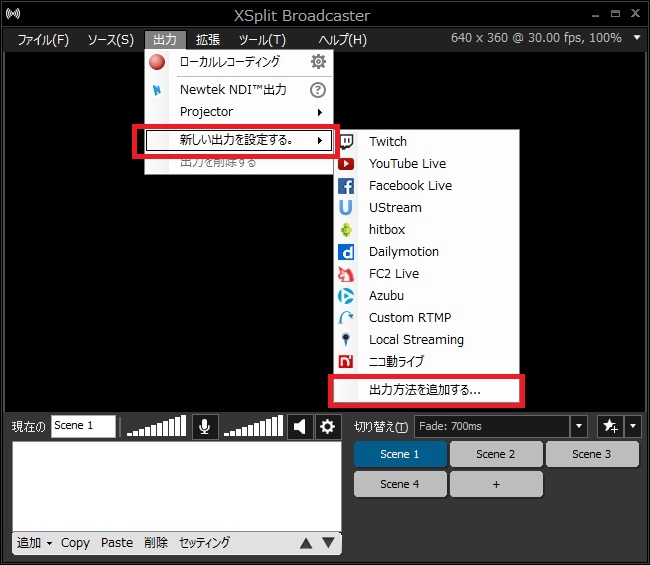Open the ソース(S) menu

[111, 40]
